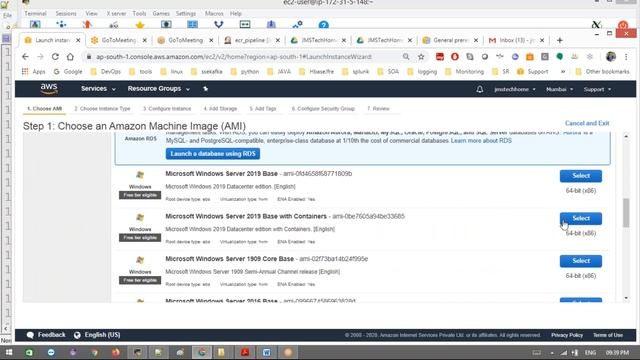Click the AMI list scrollbar thumb
The width and height of the screenshot is (640, 360).
coord(626,212)
